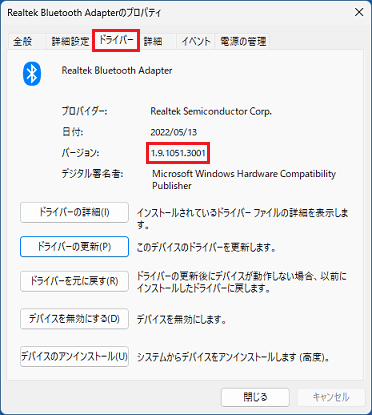This screenshot has height=415, width=372.
Task: Click the 閉じる button
Action: pyautogui.click(x=255, y=397)
